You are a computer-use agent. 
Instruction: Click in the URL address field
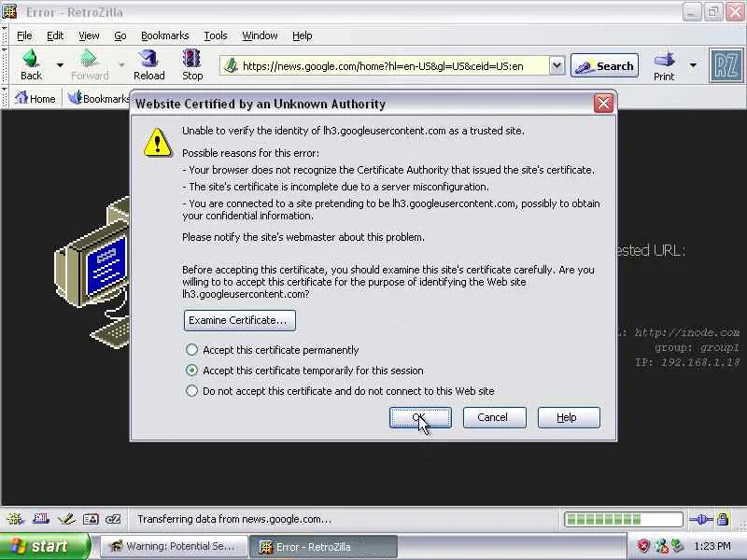pos(393,65)
